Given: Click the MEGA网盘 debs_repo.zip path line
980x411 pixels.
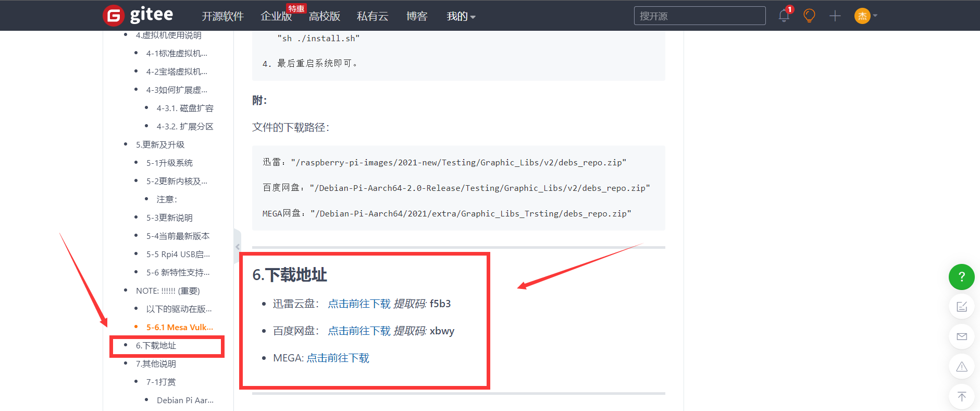Looking at the screenshot, I should (447, 213).
